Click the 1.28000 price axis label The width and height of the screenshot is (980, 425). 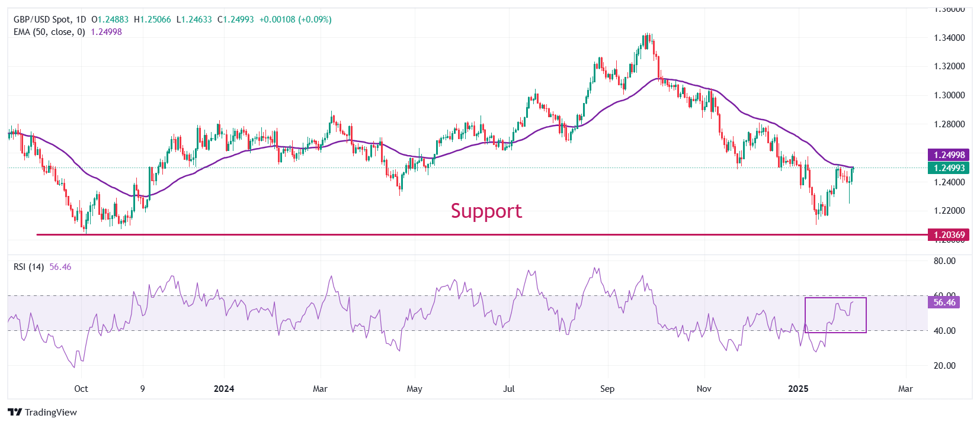click(949, 124)
